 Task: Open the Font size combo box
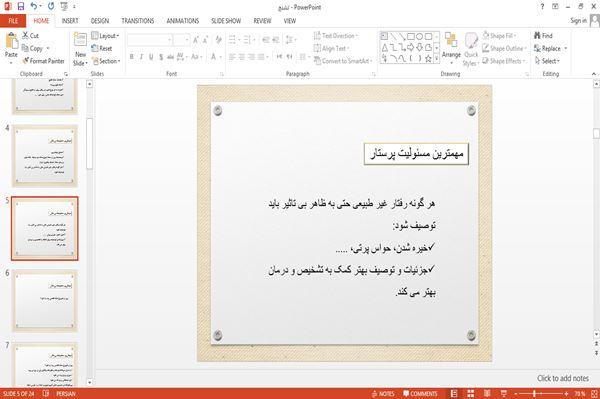(x=181, y=40)
